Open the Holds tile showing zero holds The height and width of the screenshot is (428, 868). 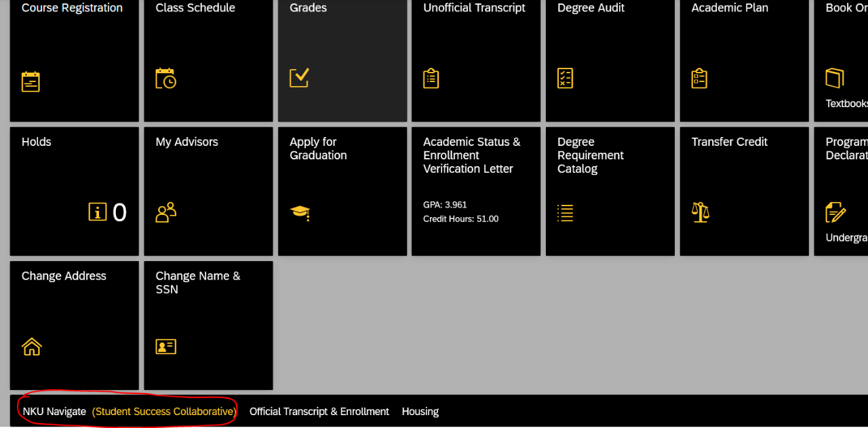point(74,191)
